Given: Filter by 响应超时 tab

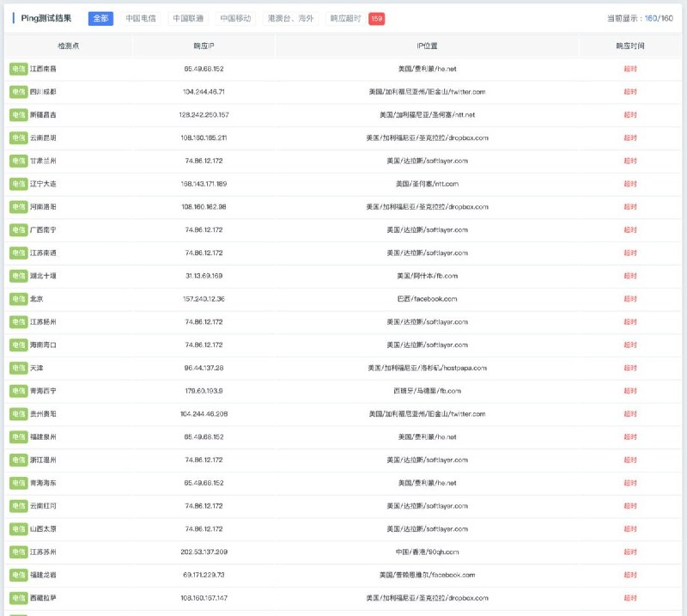Looking at the screenshot, I should click(345, 18).
